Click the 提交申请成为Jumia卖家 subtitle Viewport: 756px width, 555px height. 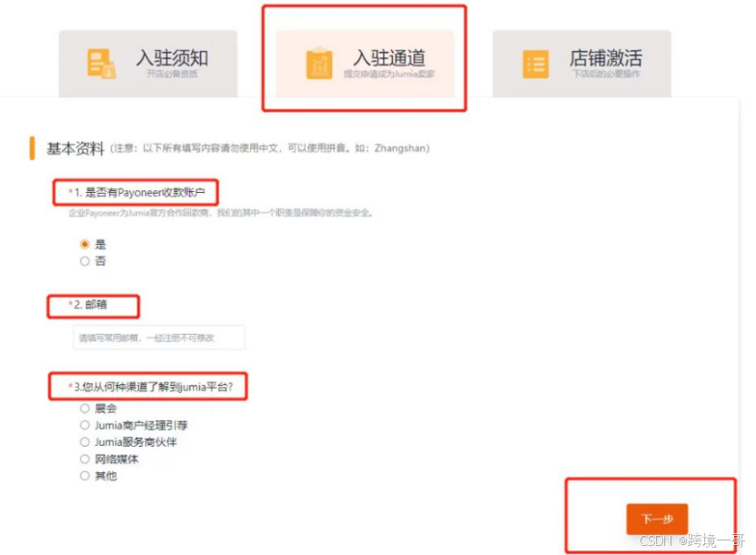(x=389, y=74)
